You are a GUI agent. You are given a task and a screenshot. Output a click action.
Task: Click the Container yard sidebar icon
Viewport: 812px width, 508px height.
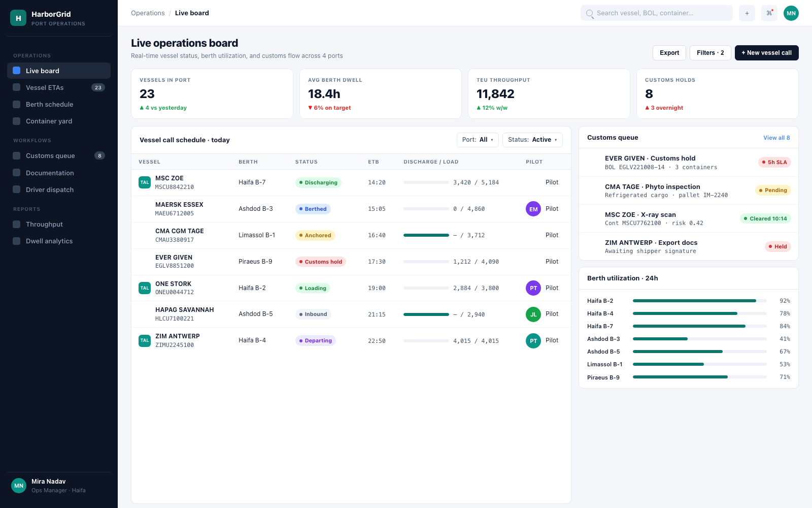16,121
